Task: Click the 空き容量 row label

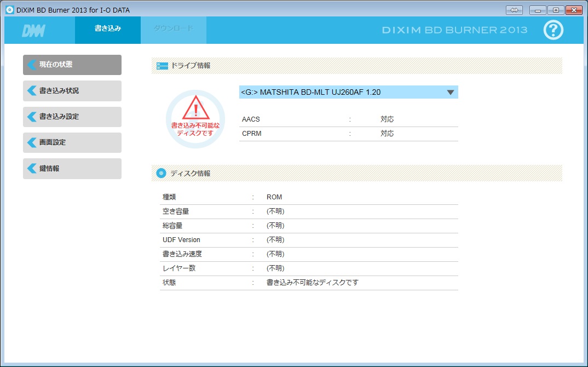Action: (176, 211)
